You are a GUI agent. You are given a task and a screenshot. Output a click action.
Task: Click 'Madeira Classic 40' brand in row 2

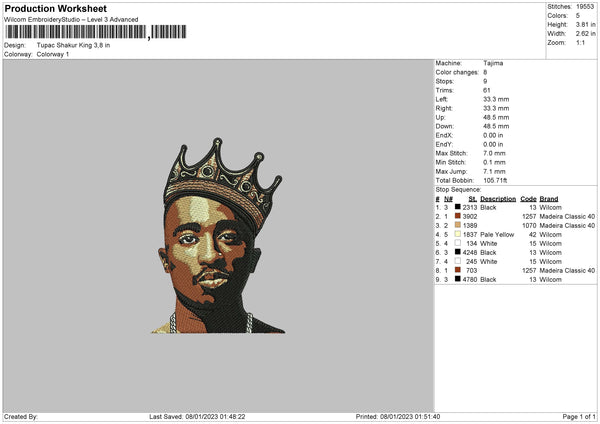[x=567, y=216]
